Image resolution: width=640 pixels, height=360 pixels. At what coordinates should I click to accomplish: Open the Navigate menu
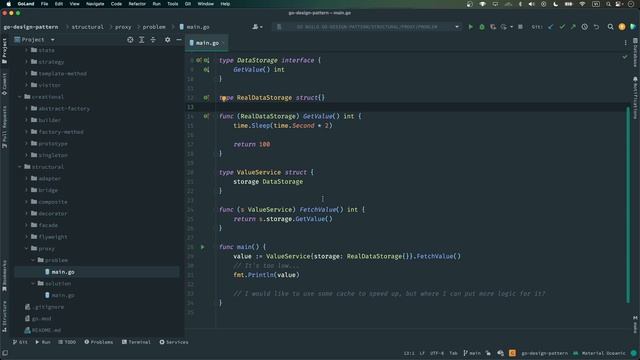(95, 4)
